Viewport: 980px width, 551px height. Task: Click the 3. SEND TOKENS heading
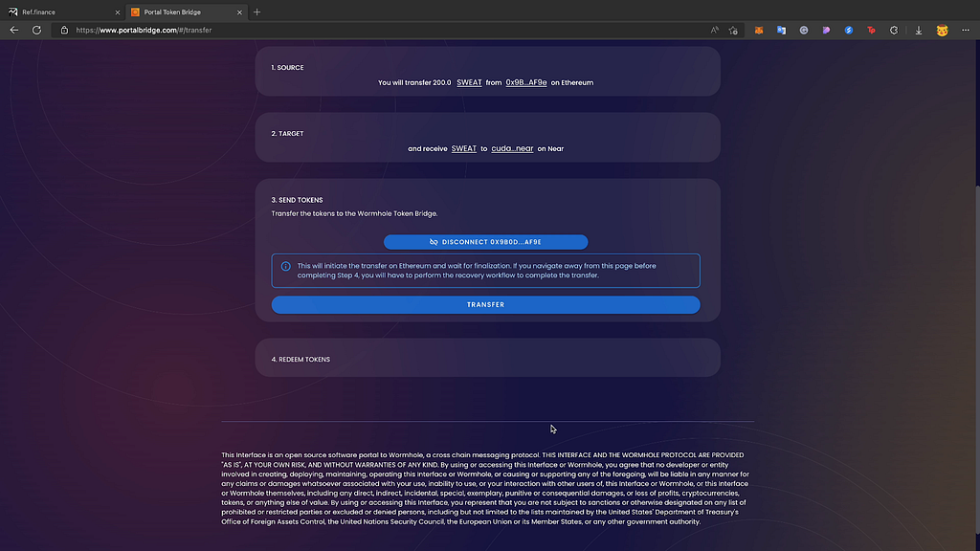tap(297, 200)
